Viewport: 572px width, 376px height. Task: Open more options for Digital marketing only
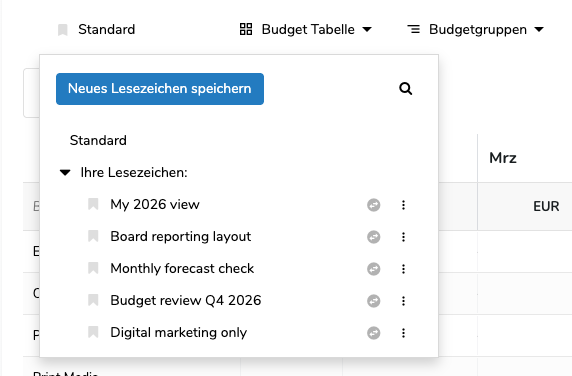(x=403, y=333)
